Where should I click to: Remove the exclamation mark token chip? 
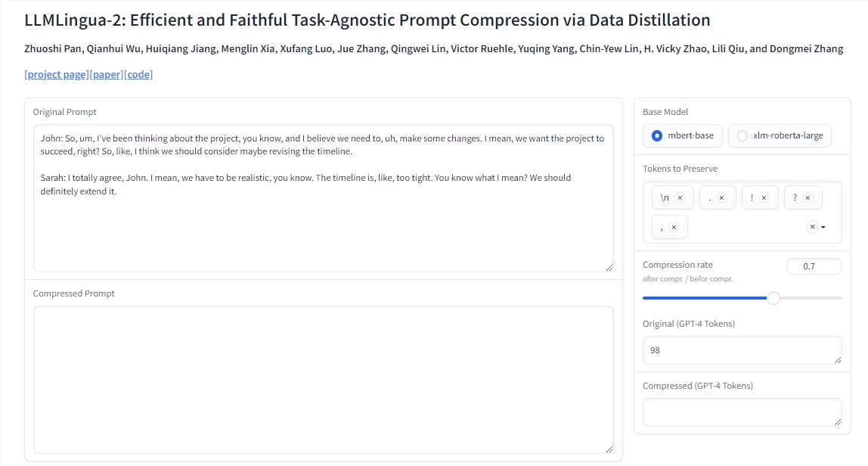point(764,198)
